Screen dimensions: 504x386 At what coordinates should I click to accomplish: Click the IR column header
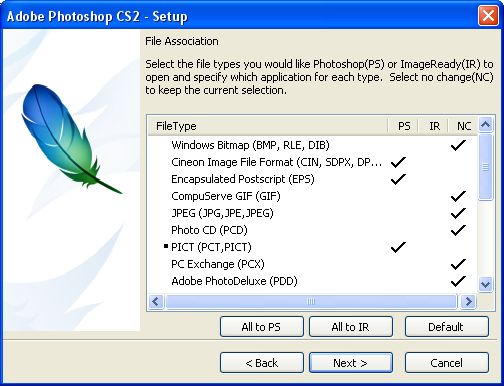pyautogui.click(x=433, y=126)
